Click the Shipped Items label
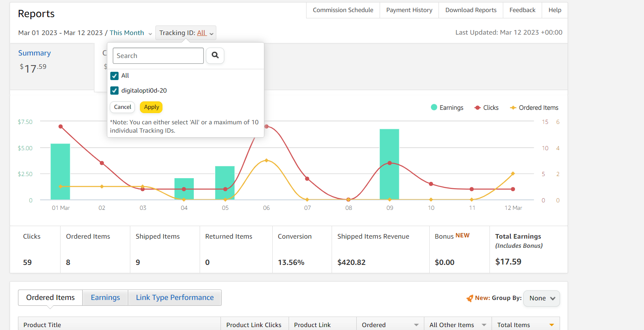 tap(157, 237)
